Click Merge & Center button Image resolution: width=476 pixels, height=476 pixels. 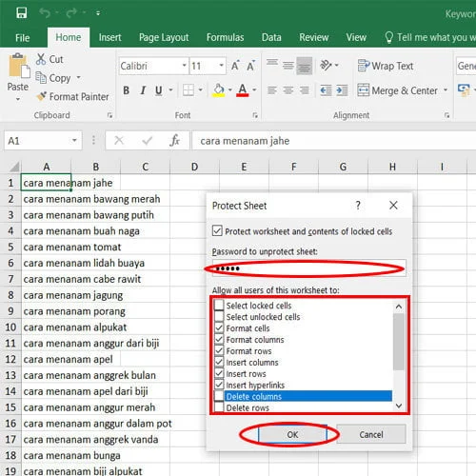398,90
